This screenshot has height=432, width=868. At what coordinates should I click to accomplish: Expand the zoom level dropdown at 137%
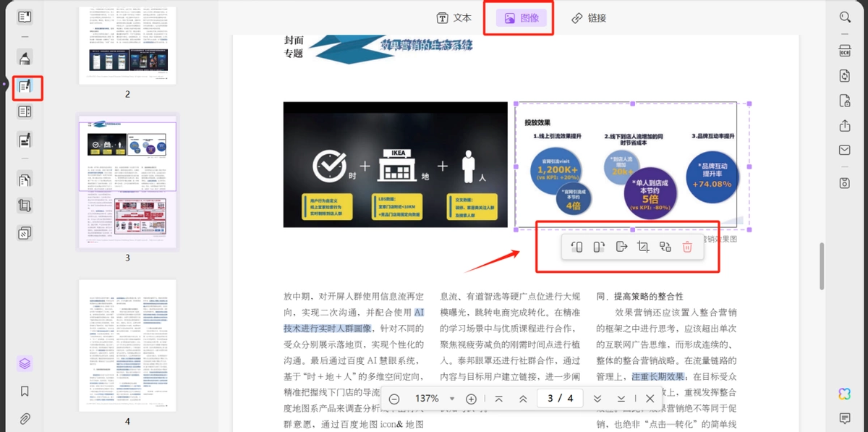point(452,399)
